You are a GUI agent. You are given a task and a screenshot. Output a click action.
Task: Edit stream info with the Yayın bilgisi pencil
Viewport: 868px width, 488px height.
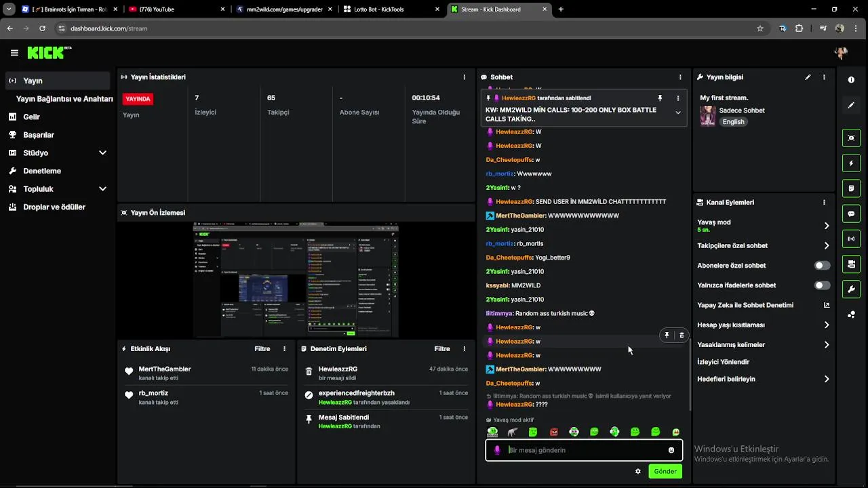808,77
